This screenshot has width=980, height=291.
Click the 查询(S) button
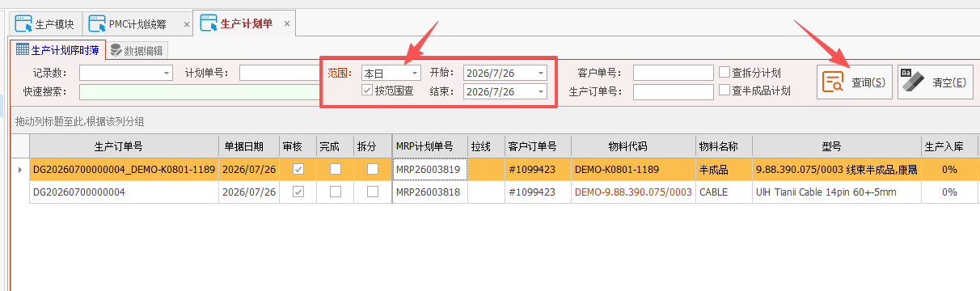[855, 82]
